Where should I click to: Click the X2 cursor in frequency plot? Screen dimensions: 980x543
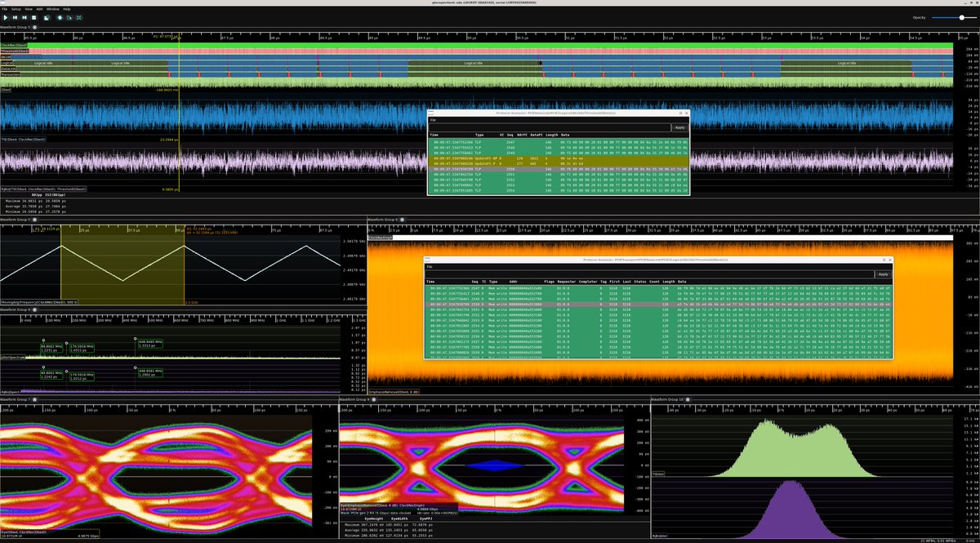click(184, 265)
